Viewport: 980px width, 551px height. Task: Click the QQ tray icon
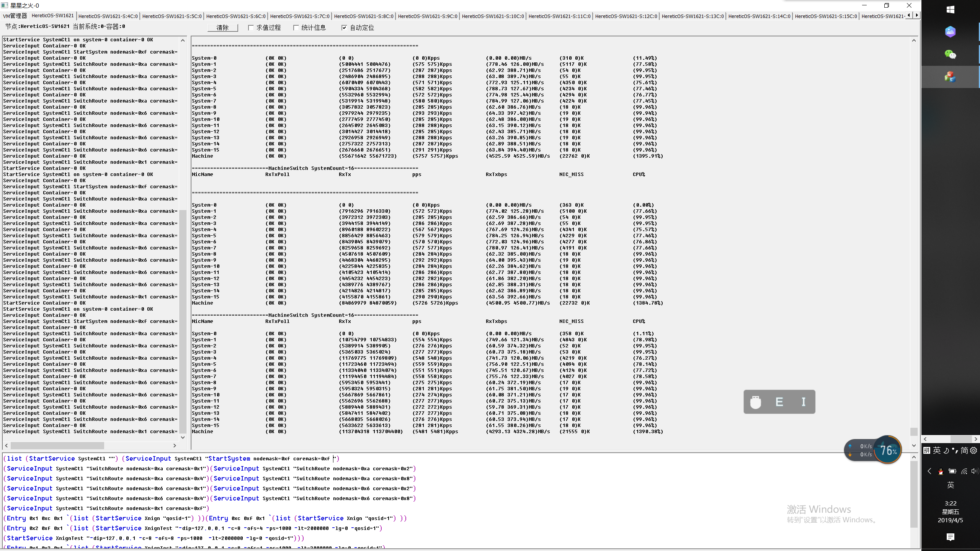pos(941,471)
